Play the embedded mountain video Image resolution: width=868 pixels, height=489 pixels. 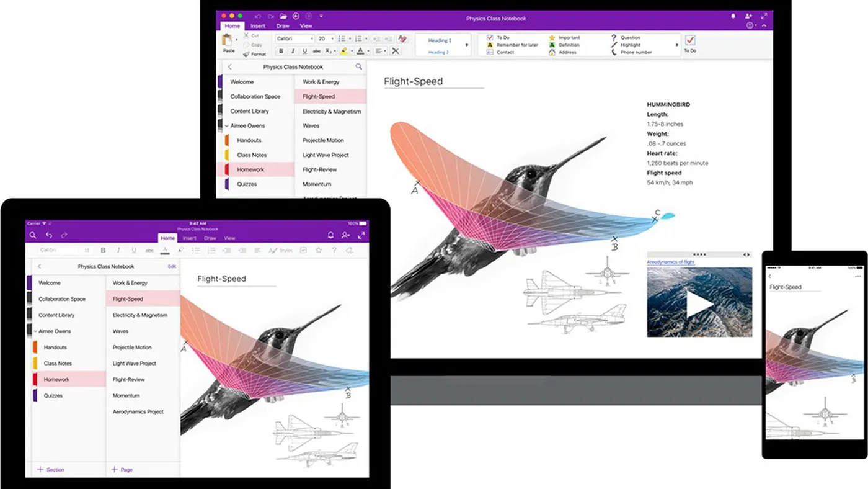point(699,303)
